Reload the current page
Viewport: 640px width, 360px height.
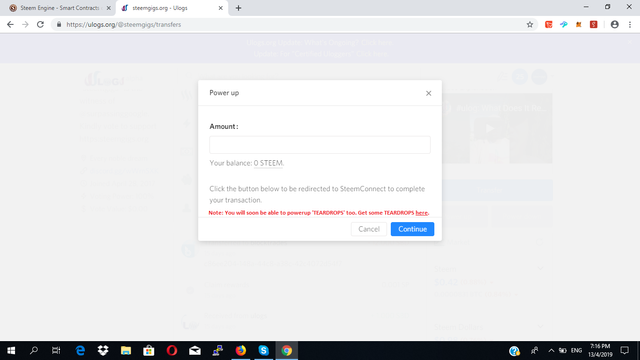click(x=40, y=24)
